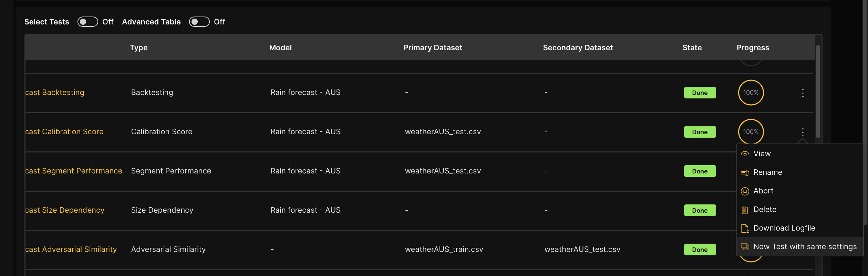Click the file-download icon beside Download Logfile

click(745, 228)
